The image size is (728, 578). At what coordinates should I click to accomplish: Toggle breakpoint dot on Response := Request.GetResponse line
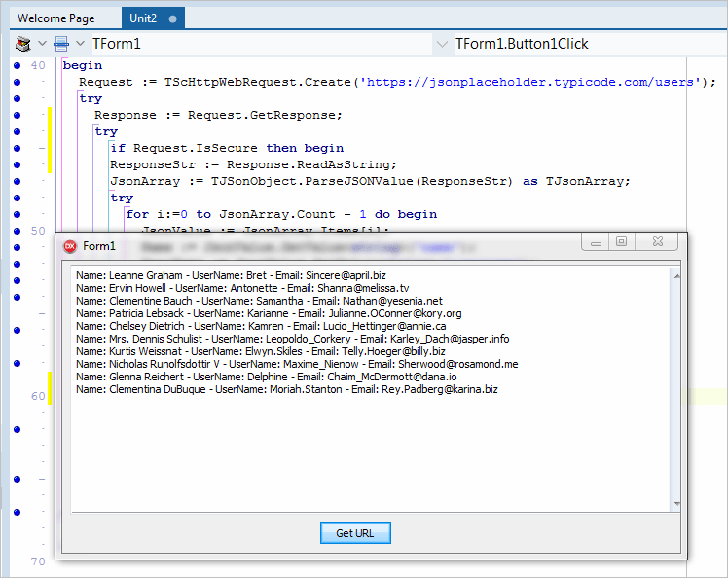point(18,115)
